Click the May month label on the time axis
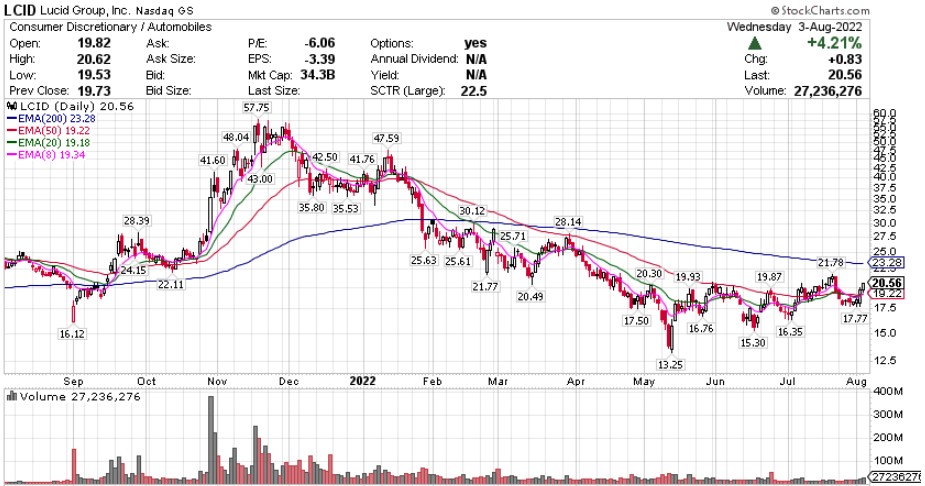The width and height of the screenshot is (925, 486). [644, 382]
